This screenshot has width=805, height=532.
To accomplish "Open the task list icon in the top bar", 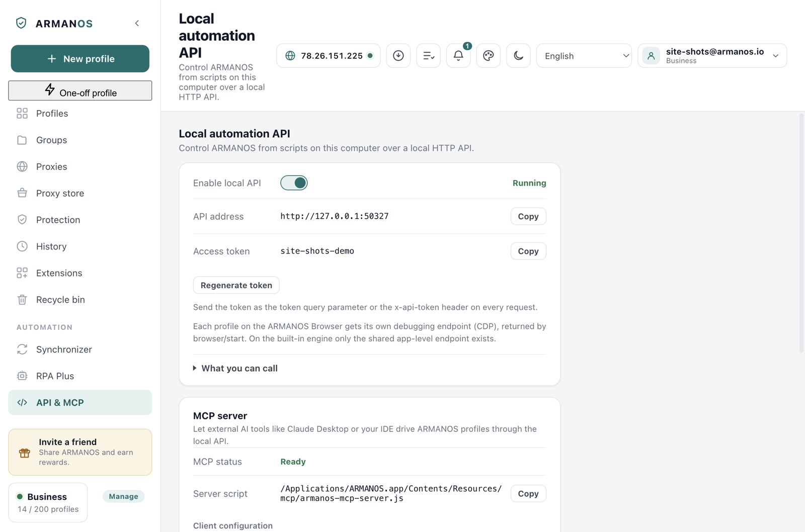I will click(429, 55).
